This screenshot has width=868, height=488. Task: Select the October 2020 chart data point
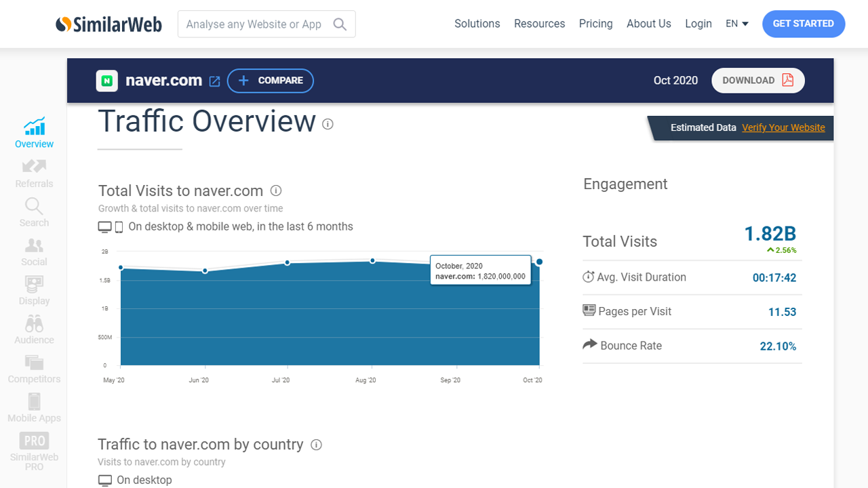[539, 262]
